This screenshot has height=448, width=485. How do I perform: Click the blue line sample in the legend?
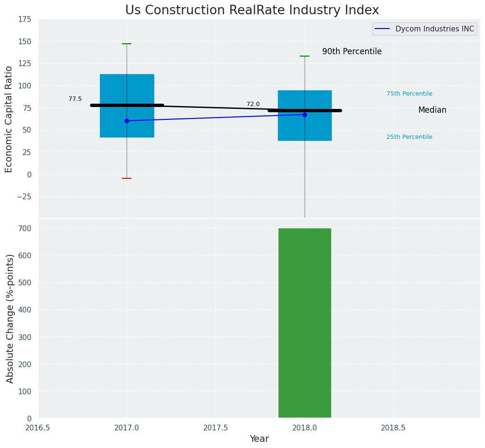pyautogui.click(x=382, y=29)
